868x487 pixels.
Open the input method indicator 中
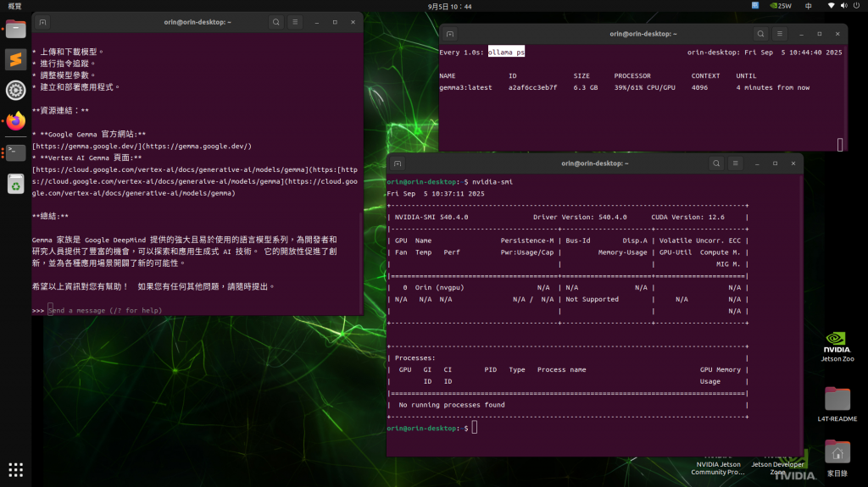[808, 6]
